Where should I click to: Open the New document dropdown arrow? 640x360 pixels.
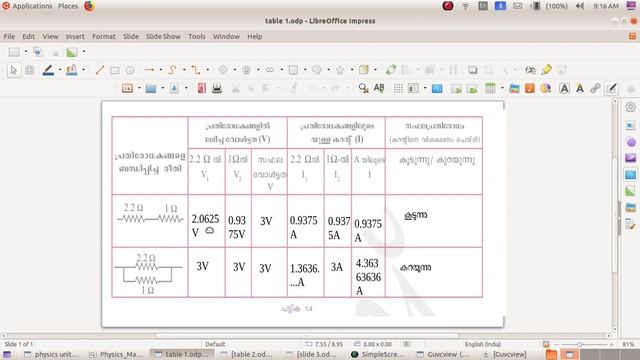139,88
